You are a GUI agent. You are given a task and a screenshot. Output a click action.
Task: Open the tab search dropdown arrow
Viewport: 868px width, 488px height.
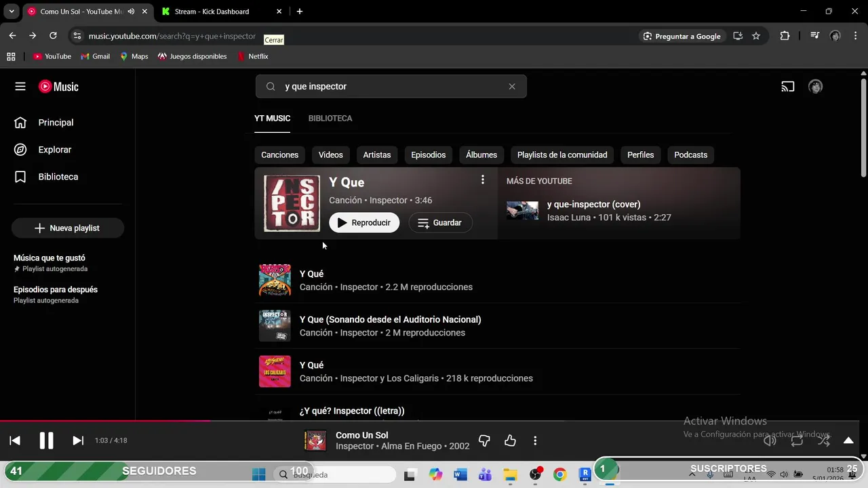[x=12, y=12]
